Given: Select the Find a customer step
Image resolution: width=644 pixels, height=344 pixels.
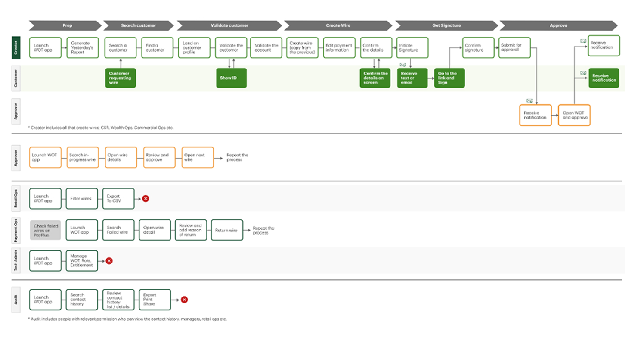Looking at the screenshot, I should click(157, 47).
